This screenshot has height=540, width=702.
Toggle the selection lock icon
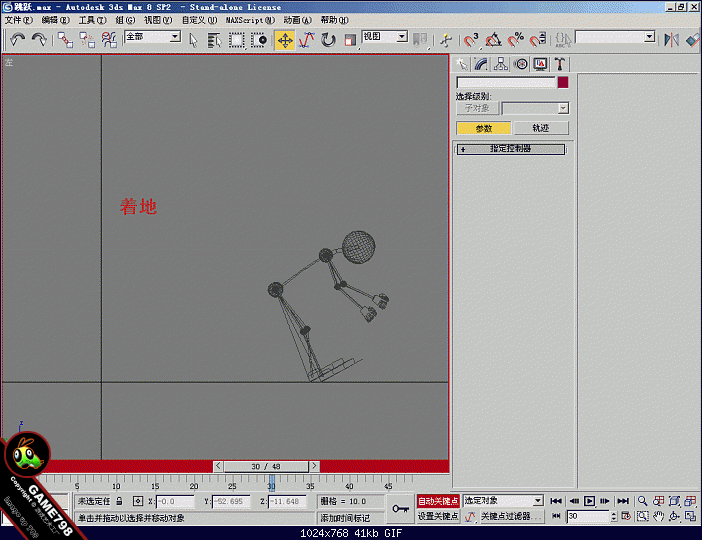(x=119, y=501)
